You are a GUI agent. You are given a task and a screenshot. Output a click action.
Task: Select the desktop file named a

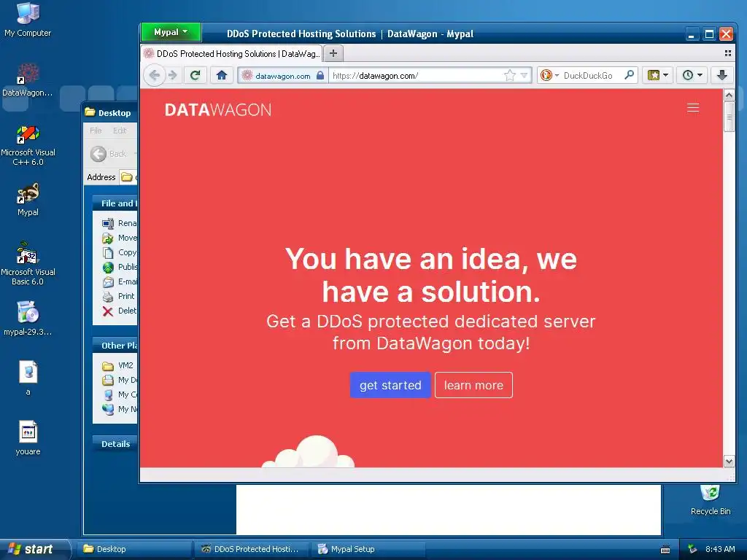tap(28, 378)
